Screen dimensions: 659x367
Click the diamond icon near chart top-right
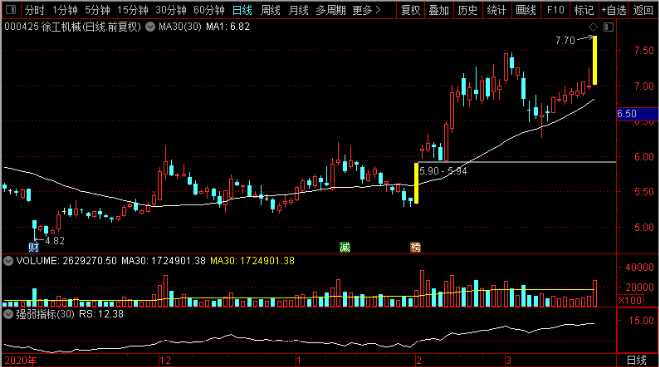(x=593, y=27)
